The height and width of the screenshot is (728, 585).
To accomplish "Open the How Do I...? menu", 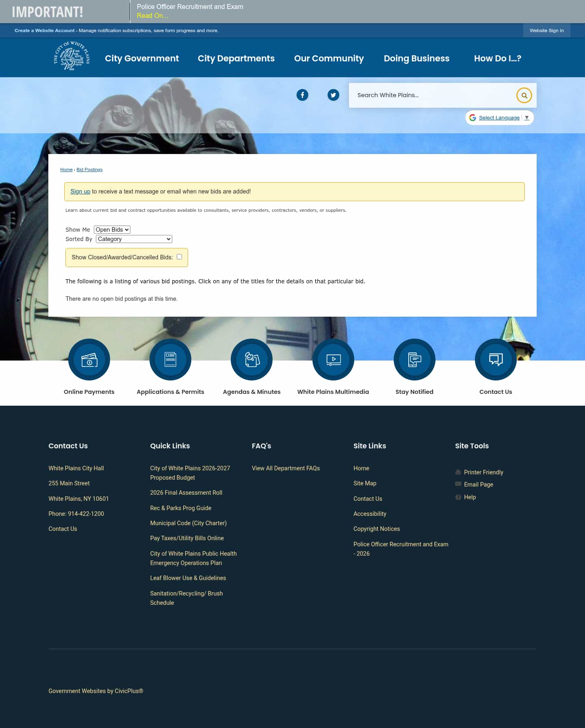I will pos(497,58).
